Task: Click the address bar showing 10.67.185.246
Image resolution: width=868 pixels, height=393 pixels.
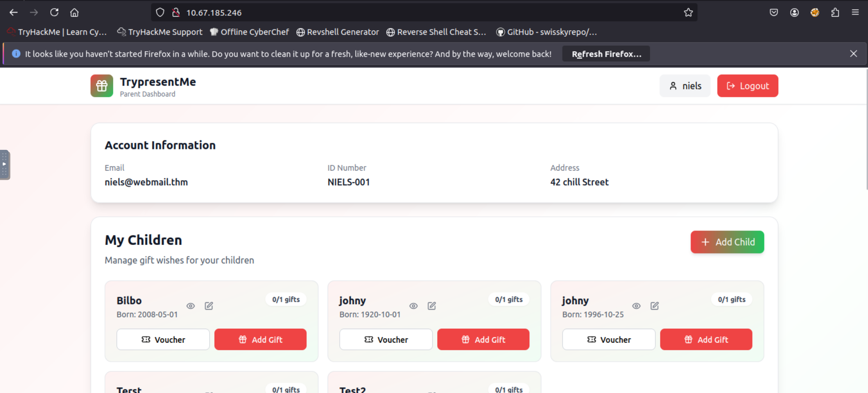Action: [x=407, y=13]
